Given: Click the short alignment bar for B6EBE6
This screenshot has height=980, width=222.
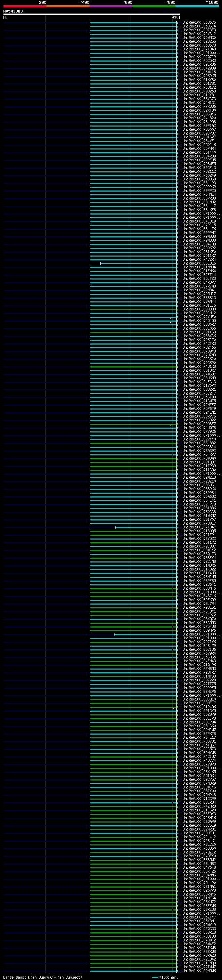Looking at the screenshot, I should 139,264.
